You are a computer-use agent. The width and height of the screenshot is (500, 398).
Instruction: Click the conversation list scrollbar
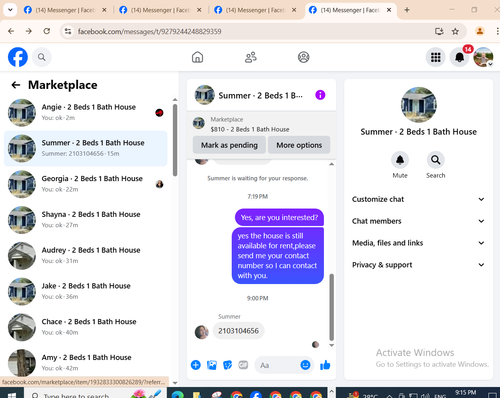click(175, 140)
